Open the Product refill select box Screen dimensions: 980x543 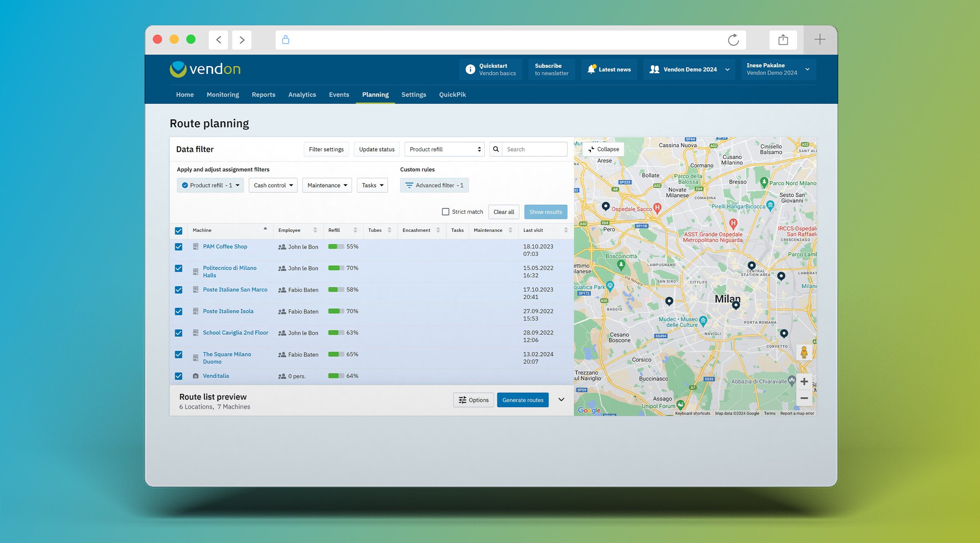tap(444, 149)
